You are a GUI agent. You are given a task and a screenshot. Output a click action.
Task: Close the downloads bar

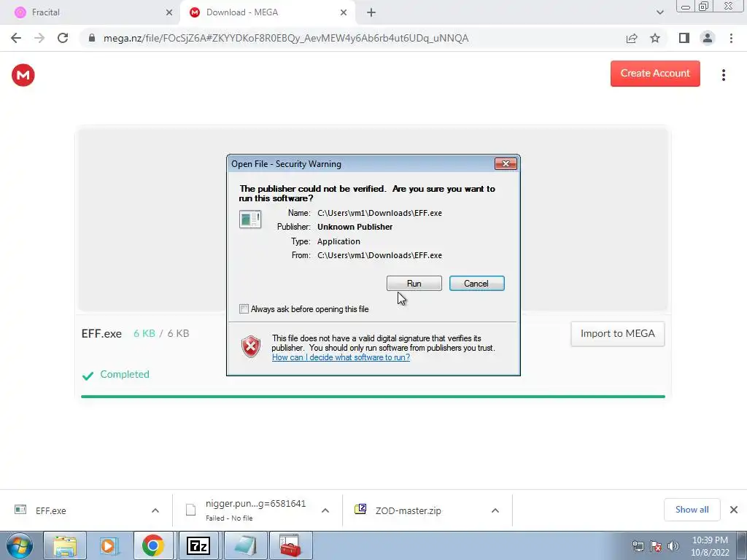[734, 510]
